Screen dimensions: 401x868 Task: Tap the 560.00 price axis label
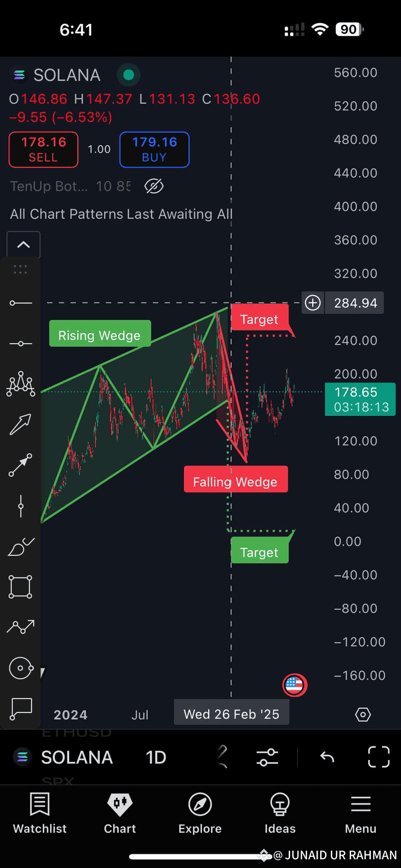coord(355,73)
